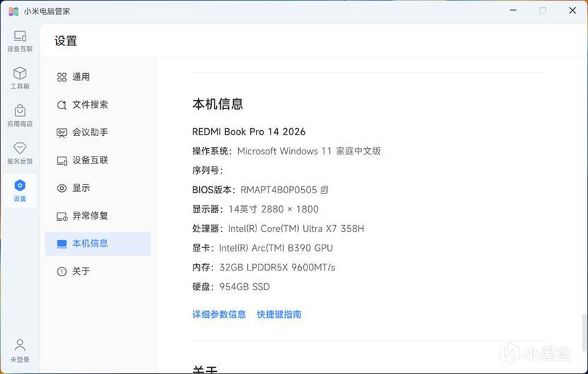
Task: Select the 设置 settings hexagon icon
Action: (20, 186)
